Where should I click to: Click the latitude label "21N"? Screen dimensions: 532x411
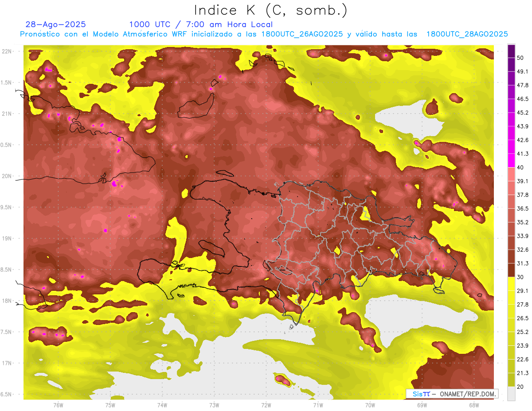click(x=7, y=114)
